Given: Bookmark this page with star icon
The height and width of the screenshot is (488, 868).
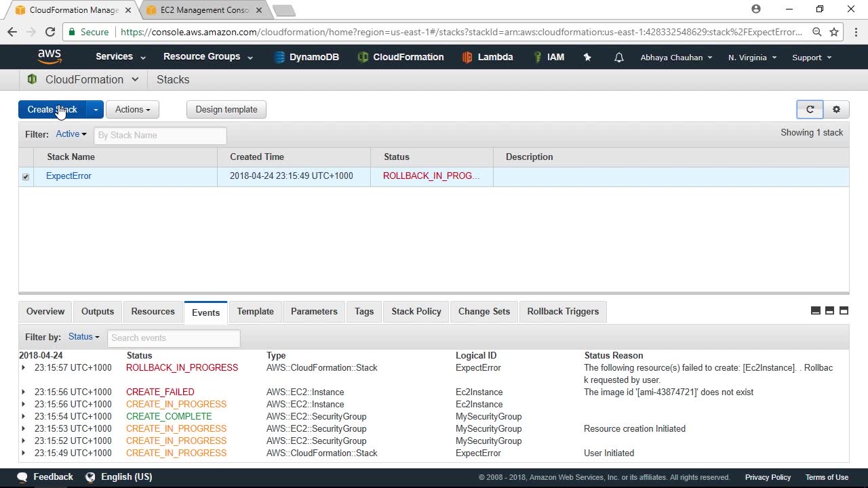Looking at the screenshot, I should 834,32.
